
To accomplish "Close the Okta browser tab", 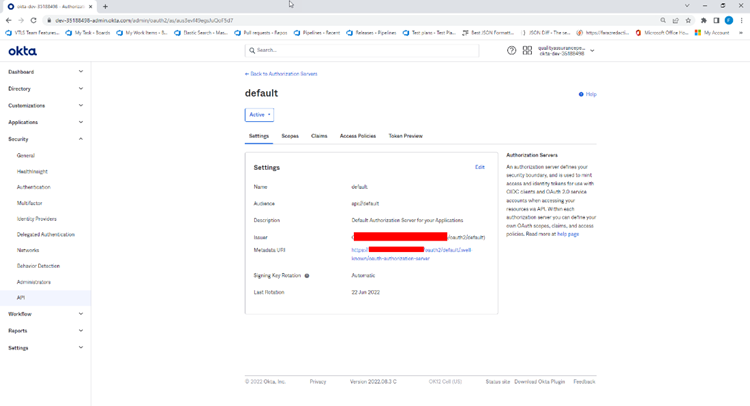I will pos(90,6).
